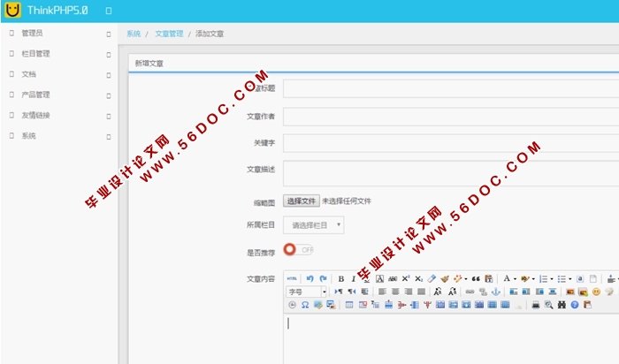This screenshot has height=364, width=619.
Task: Open the 友情链接 sidebar menu
Action: click(59, 115)
